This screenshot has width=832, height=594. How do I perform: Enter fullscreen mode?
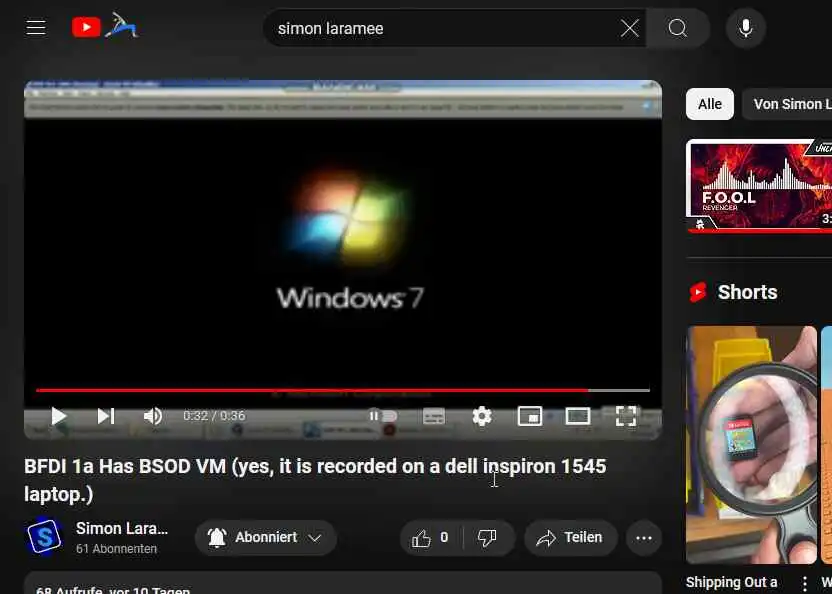point(626,416)
